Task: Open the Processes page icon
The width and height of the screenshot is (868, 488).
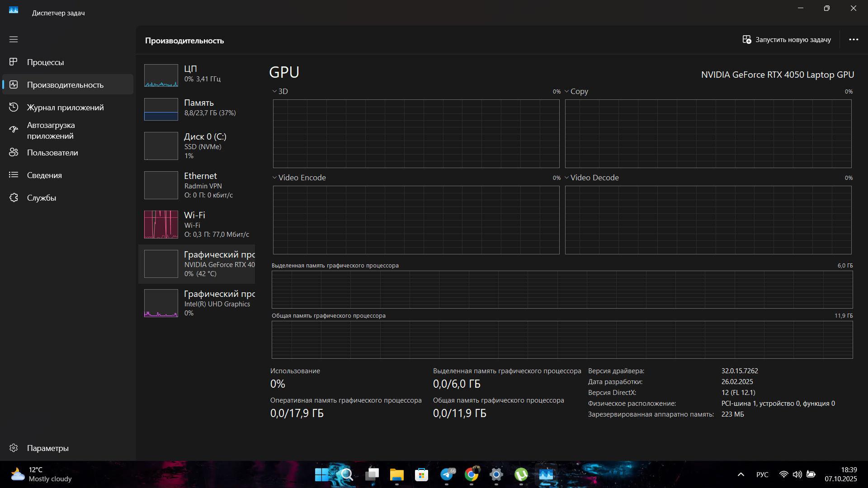Action: click(x=14, y=62)
